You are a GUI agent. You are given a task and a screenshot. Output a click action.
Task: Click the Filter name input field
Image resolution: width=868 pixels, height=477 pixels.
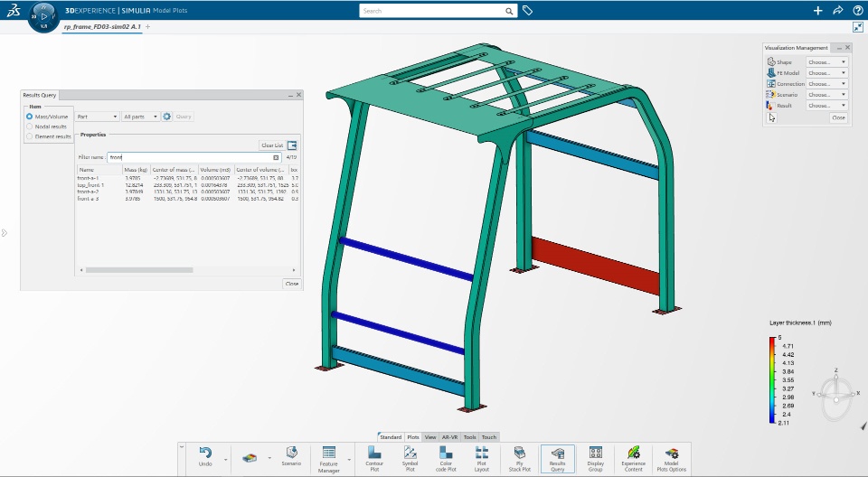193,157
